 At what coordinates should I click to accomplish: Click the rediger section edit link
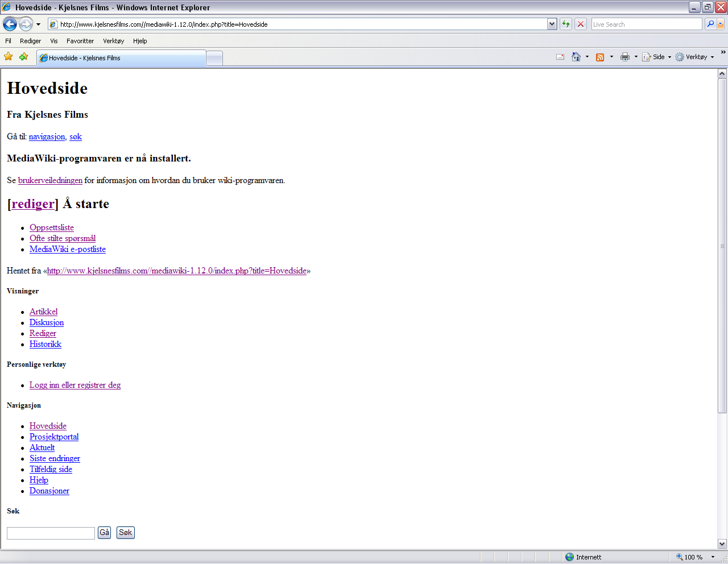click(33, 204)
